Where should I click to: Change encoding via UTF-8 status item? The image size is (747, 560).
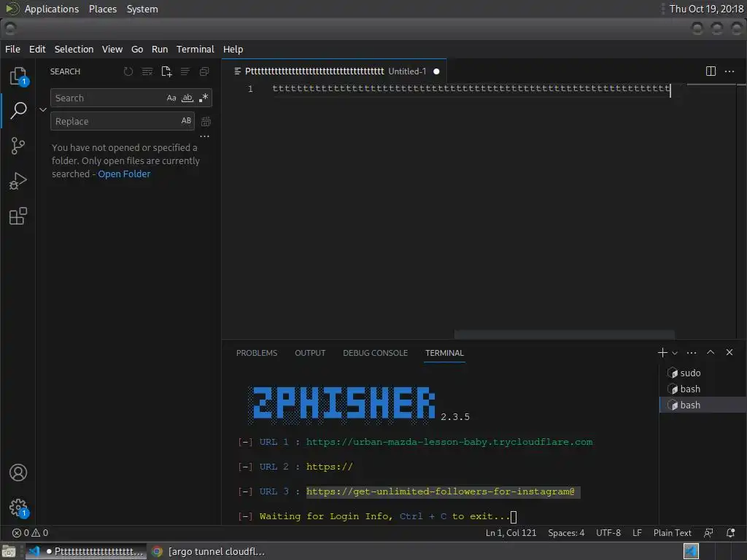click(x=608, y=533)
